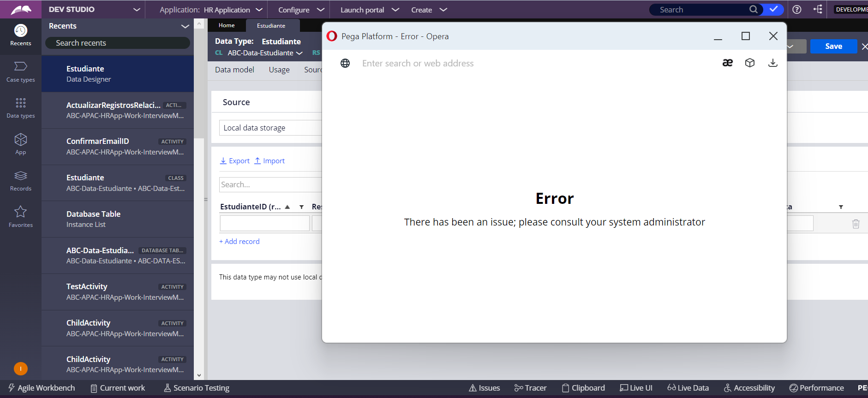Open Accessibility tool in footer
The width and height of the screenshot is (868, 398).
tap(749, 388)
